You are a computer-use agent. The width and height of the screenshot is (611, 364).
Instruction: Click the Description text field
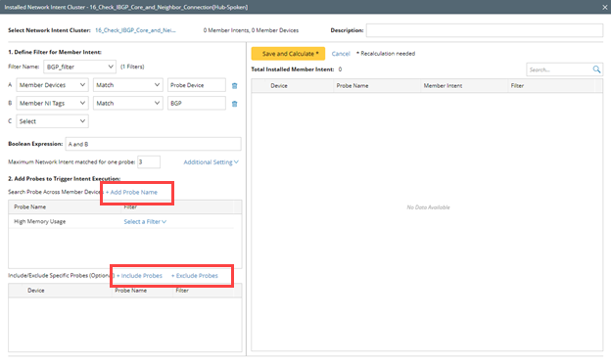click(485, 30)
